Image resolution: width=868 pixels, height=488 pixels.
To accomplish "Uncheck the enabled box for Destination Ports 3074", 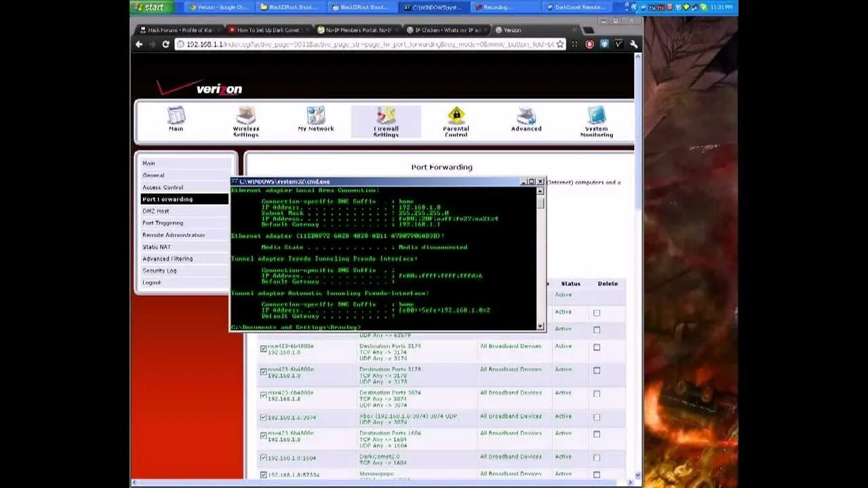I will pos(263,394).
